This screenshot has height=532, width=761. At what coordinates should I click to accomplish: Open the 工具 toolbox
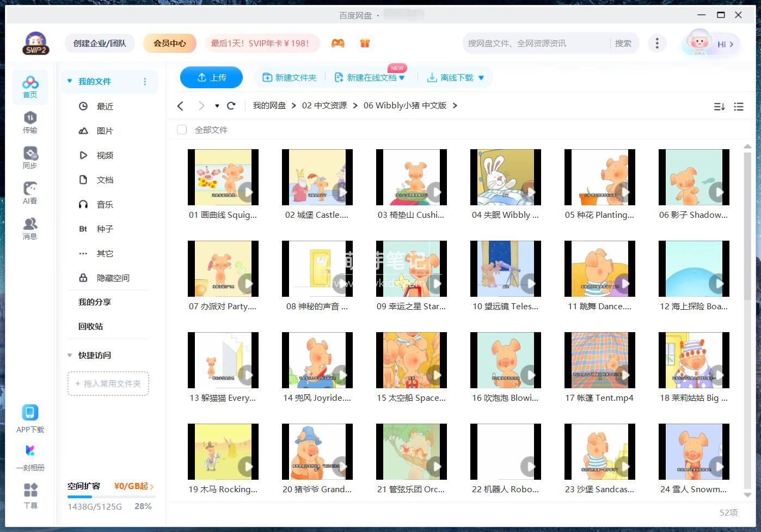coord(30,497)
